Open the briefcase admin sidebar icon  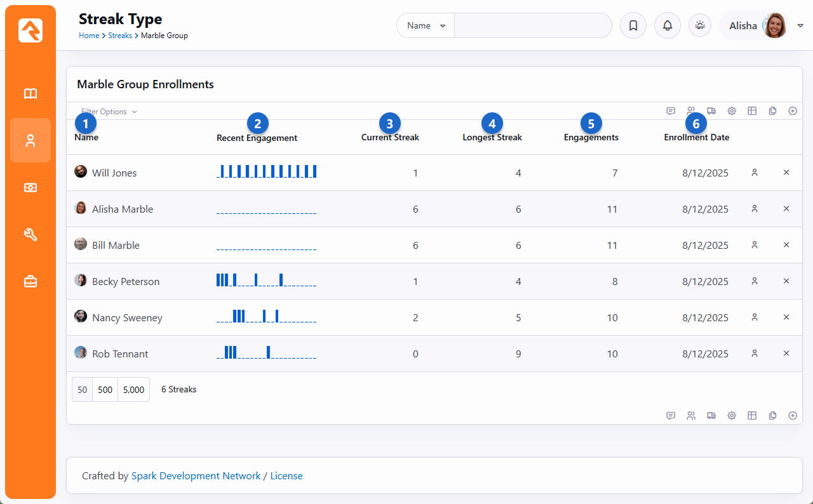(30, 281)
